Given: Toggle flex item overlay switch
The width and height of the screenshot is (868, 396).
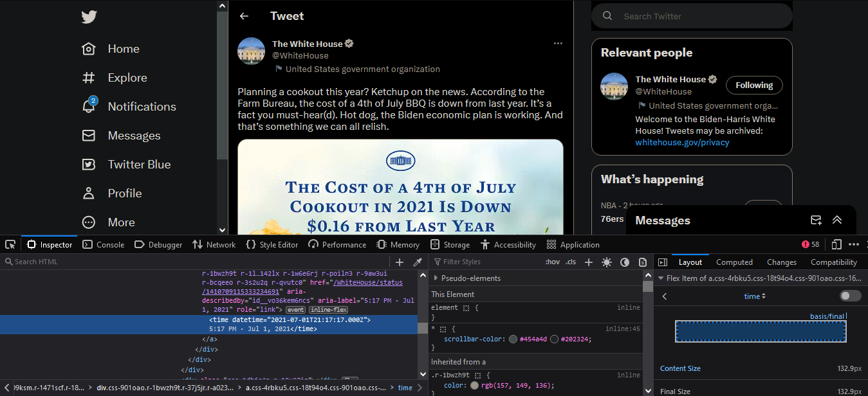Looking at the screenshot, I should (851, 296).
